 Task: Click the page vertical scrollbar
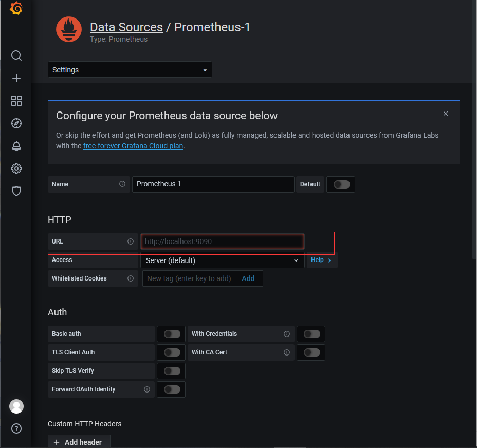tap(474, 131)
